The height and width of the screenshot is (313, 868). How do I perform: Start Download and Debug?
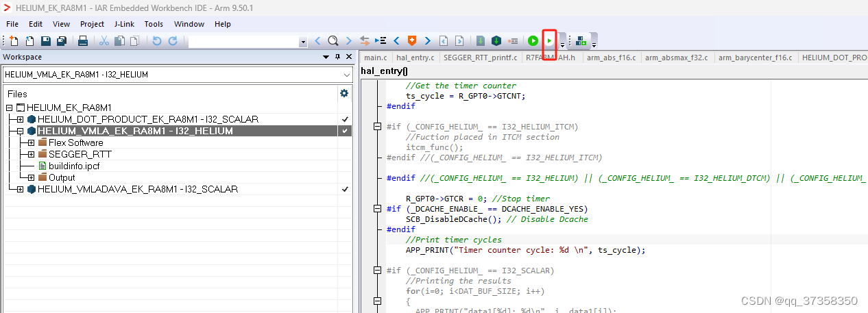[x=533, y=41]
